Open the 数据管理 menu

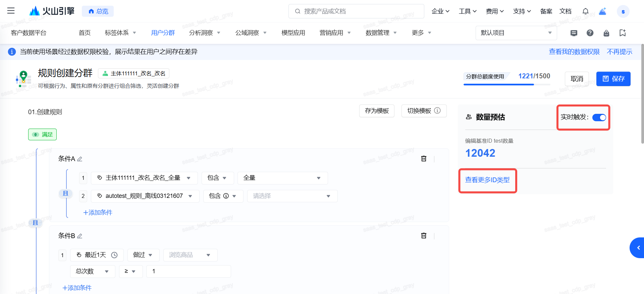[381, 33]
